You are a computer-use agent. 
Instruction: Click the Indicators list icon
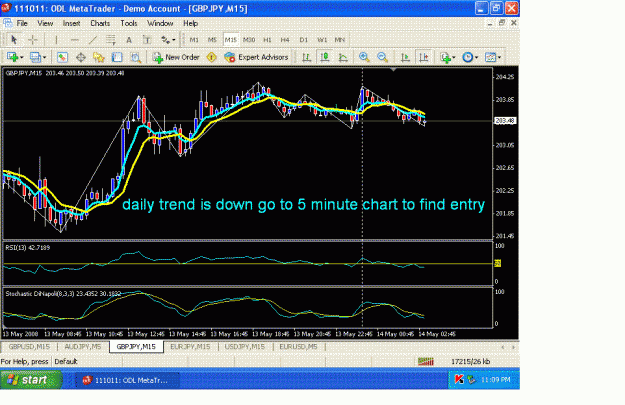445,57
